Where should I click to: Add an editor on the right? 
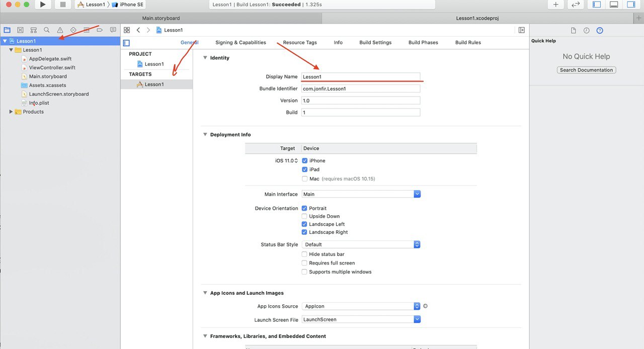click(x=522, y=30)
